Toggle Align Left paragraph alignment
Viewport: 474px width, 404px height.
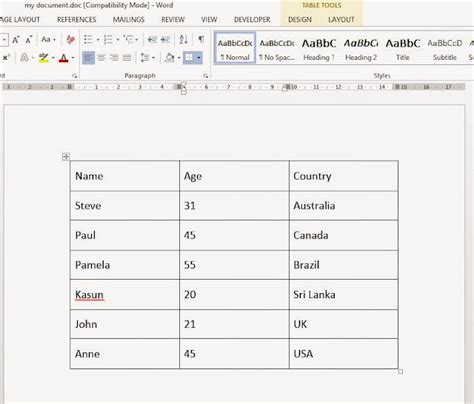(88, 58)
